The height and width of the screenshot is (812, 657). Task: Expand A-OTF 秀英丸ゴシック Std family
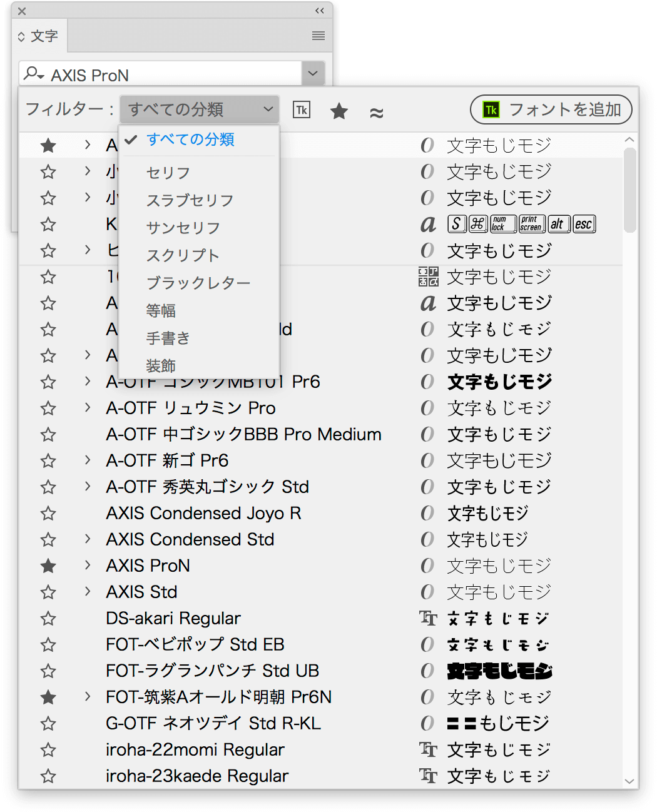coord(88,486)
